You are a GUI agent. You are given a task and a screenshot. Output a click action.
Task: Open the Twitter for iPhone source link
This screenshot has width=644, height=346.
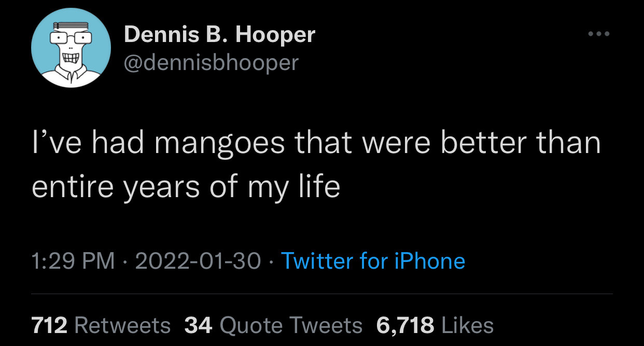pyautogui.click(x=373, y=260)
